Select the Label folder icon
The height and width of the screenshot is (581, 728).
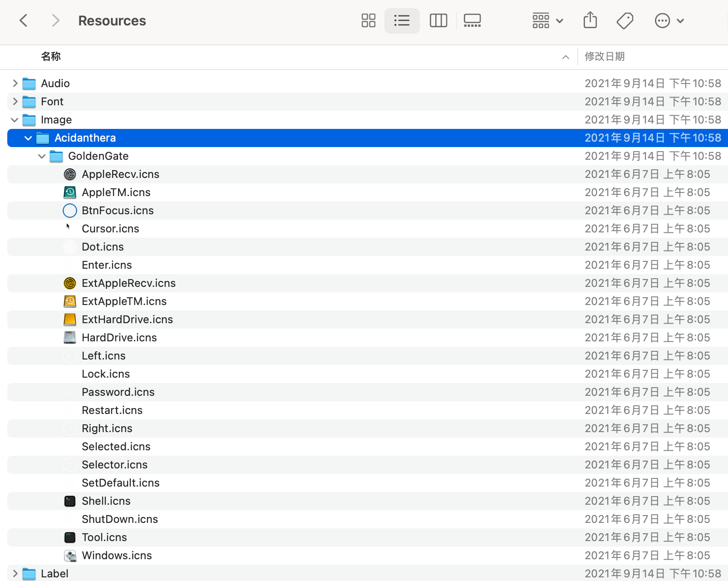tap(29, 574)
